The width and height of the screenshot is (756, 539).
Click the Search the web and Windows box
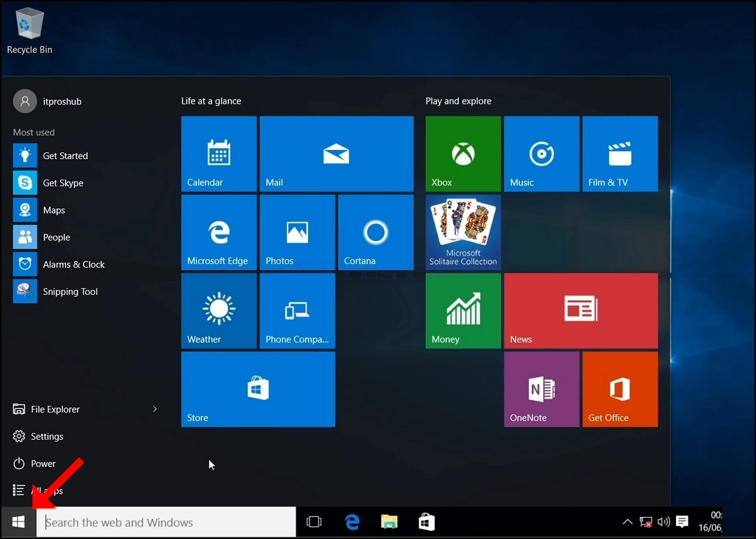(166, 522)
